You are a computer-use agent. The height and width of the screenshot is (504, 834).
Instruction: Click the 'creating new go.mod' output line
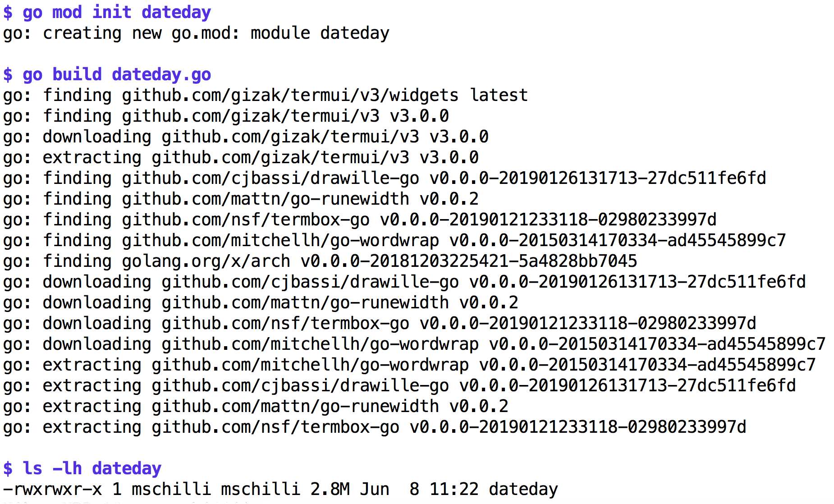(x=196, y=33)
